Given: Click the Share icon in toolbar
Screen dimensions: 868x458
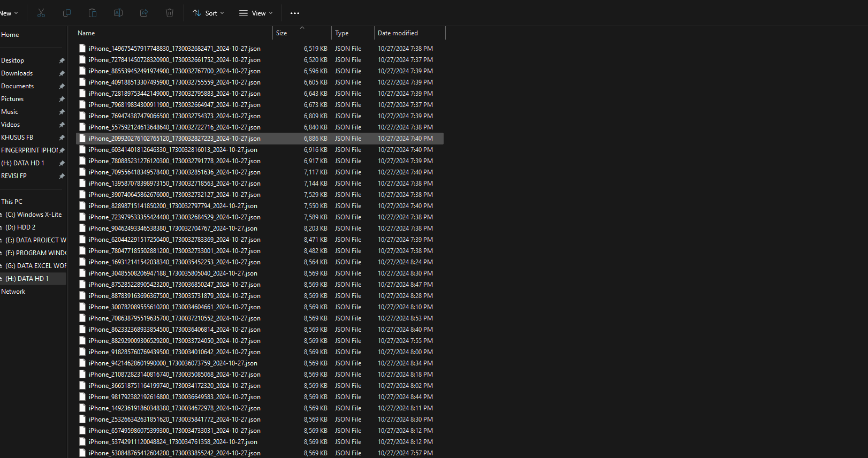Looking at the screenshot, I should point(144,13).
